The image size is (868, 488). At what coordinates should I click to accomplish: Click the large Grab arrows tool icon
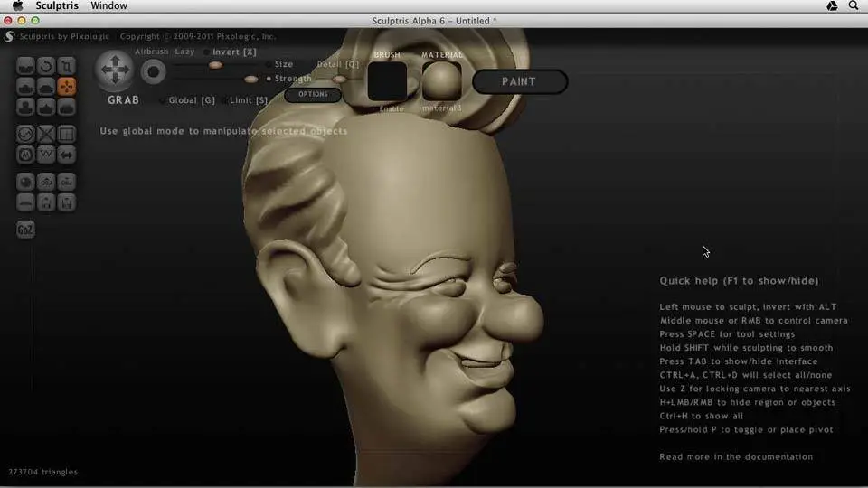115,70
